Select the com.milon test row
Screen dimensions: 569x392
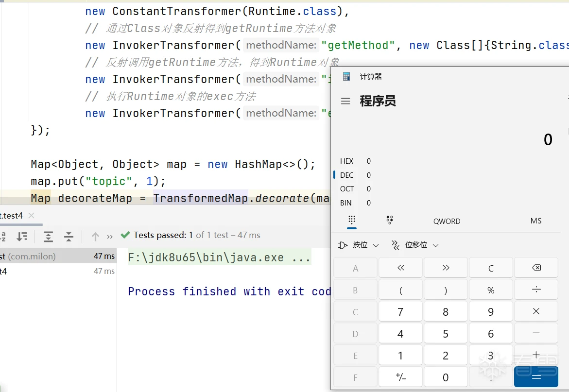58,256
